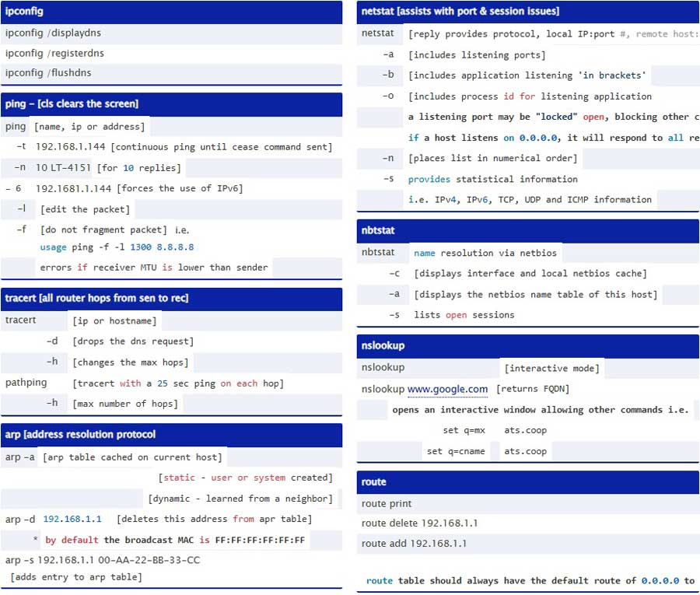Click '[includes process id for listening application'

point(530,96)
